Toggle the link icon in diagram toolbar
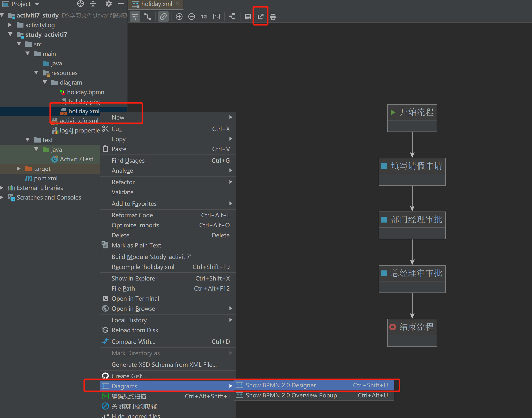The width and height of the screenshot is (532, 418). coord(163,17)
